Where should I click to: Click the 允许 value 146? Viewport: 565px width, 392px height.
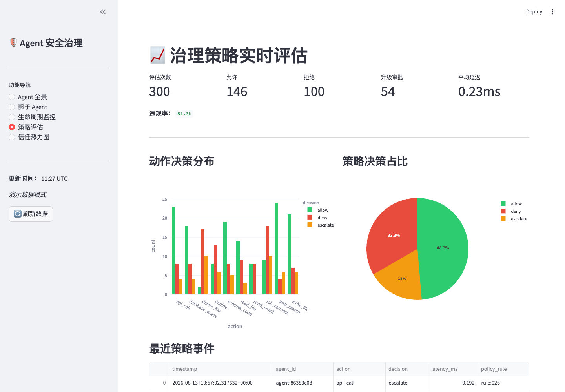point(237,92)
